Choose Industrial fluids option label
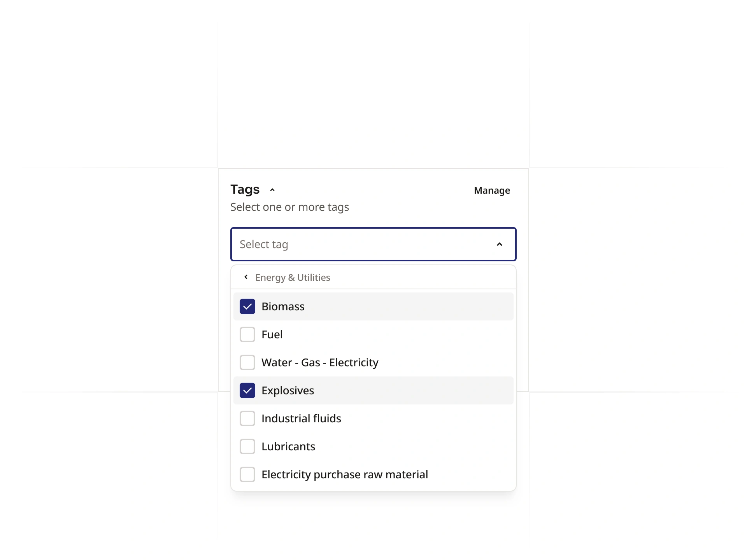This screenshot has height=560, width=747. pos(301,418)
